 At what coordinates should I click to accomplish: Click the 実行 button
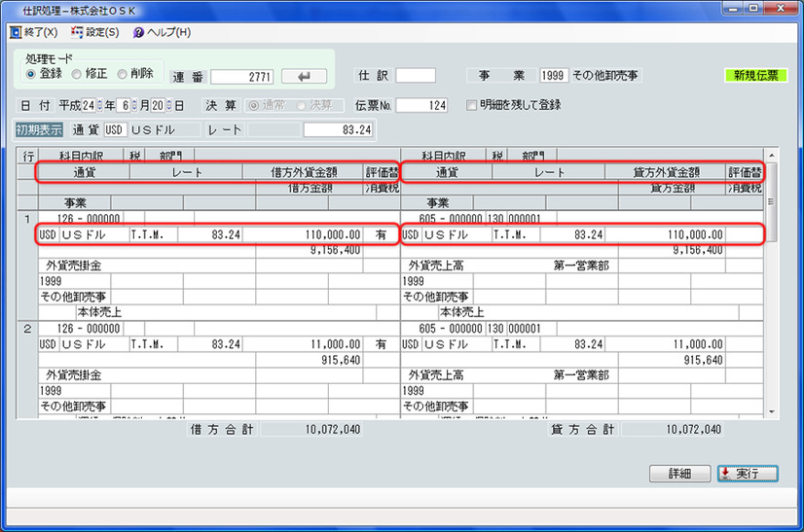point(748,474)
